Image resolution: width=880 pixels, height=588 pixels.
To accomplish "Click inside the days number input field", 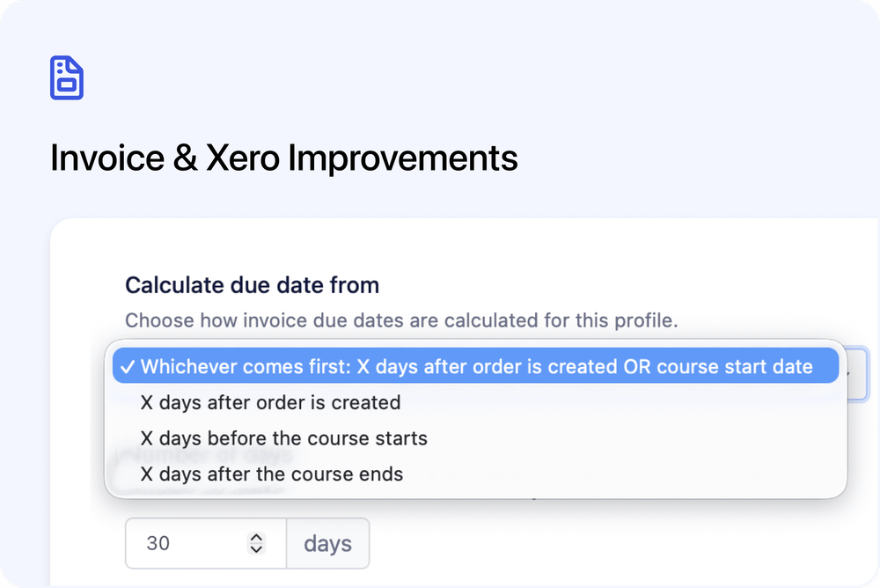I will tap(185, 543).
